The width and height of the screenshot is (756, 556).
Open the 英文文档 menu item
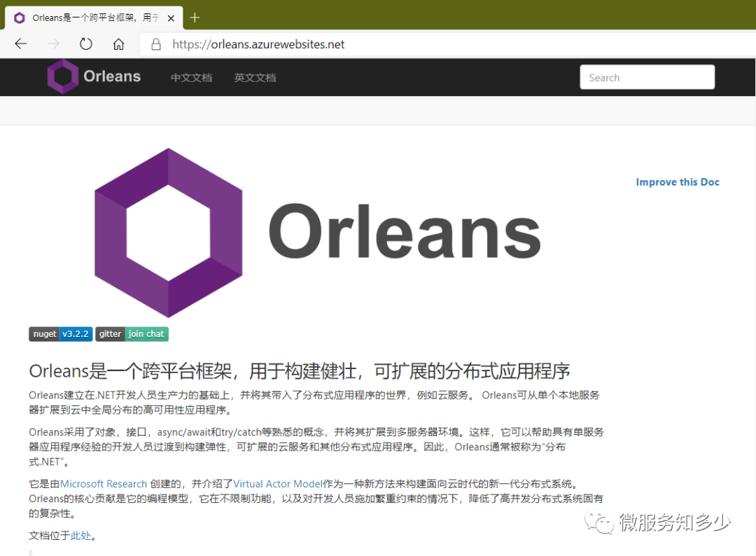click(x=255, y=78)
